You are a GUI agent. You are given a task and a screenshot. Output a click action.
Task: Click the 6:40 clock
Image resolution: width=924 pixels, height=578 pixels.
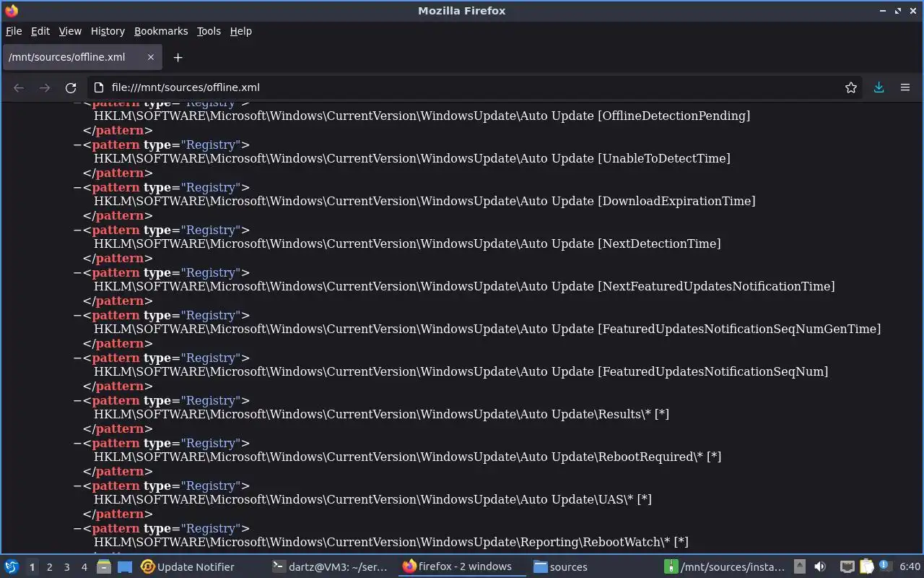(x=910, y=566)
